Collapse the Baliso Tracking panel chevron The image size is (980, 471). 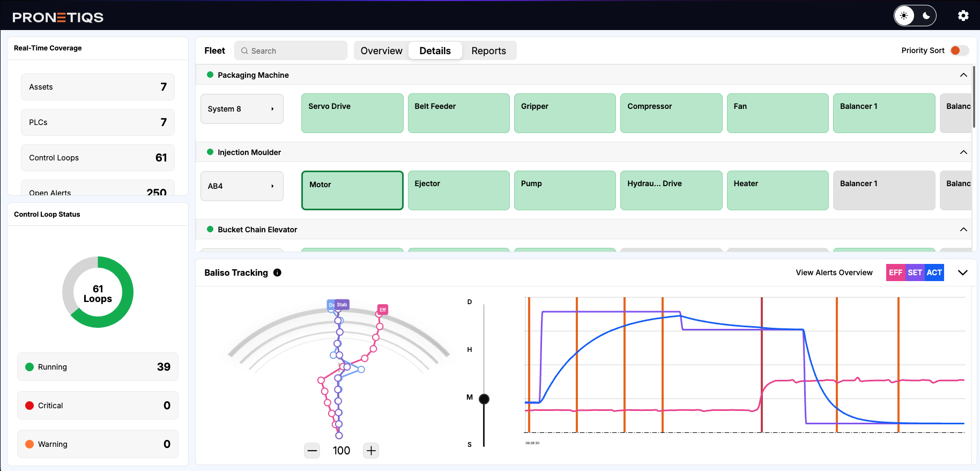pyautogui.click(x=963, y=273)
